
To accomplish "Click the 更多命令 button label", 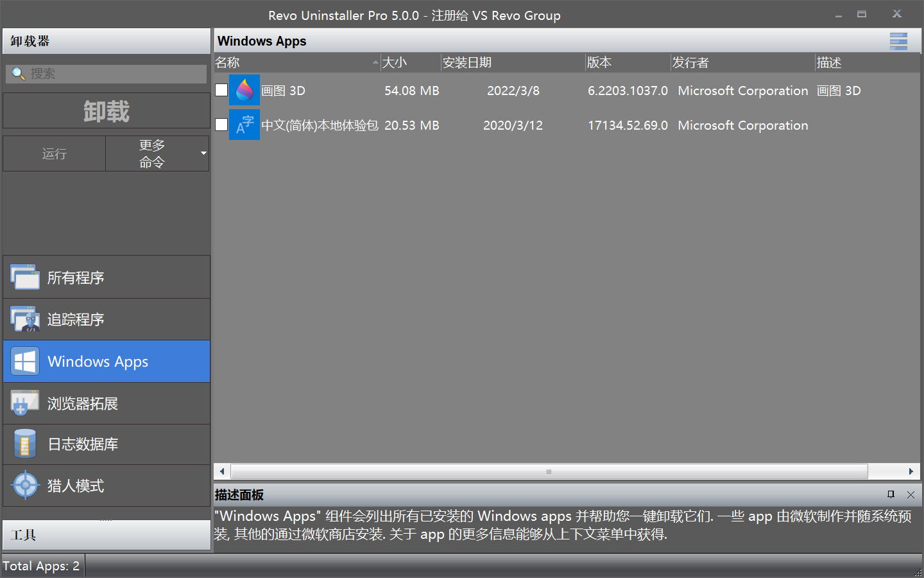I will 152,153.
